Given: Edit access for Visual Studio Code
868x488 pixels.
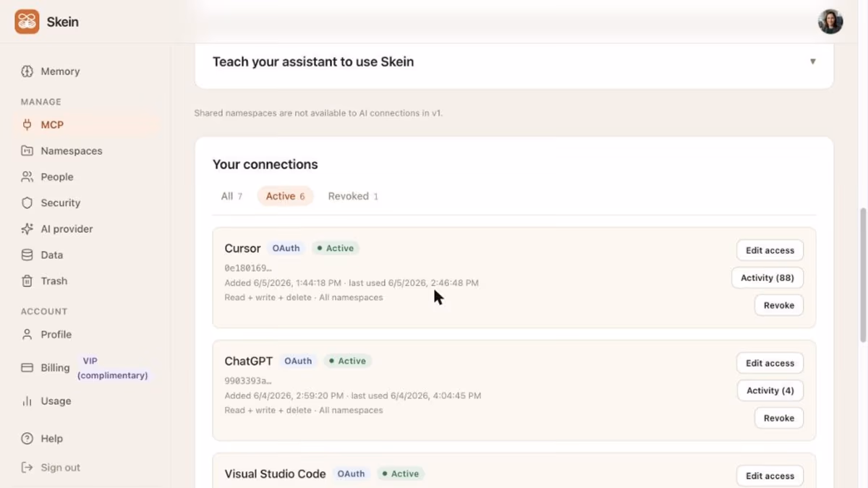Looking at the screenshot, I should coord(770,476).
